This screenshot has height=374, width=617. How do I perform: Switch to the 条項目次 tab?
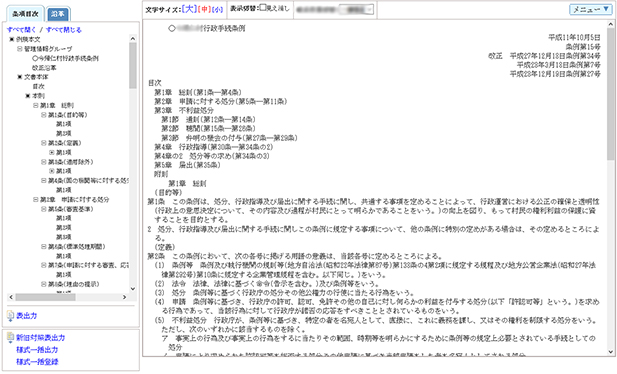pyautogui.click(x=25, y=14)
